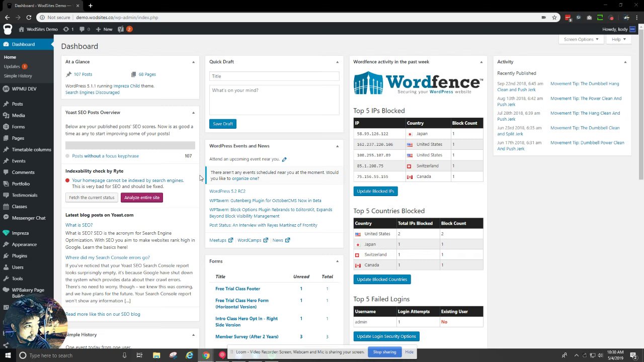644x362 pixels.
Task: Click the Quick Draft Title field
Action: [x=274, y=76]
